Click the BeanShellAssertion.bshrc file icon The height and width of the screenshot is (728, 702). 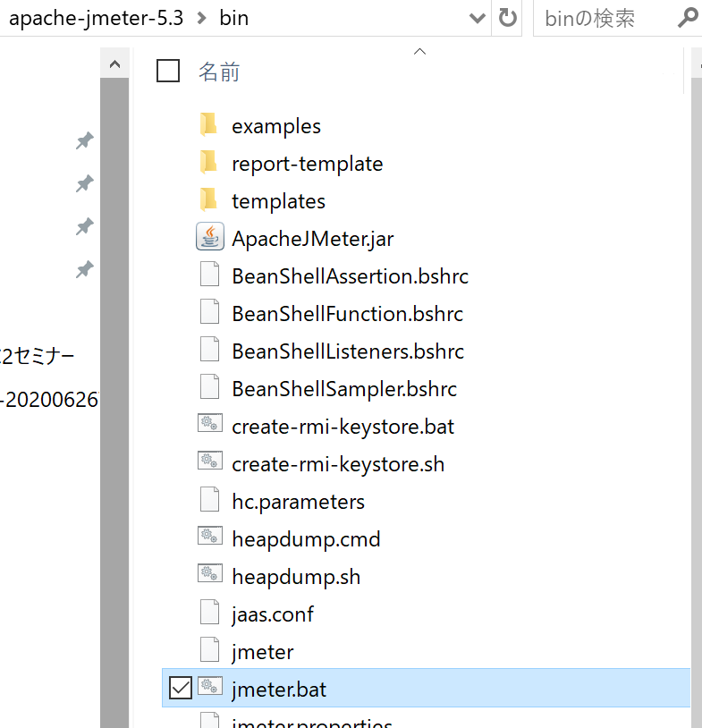click(210, 274)
